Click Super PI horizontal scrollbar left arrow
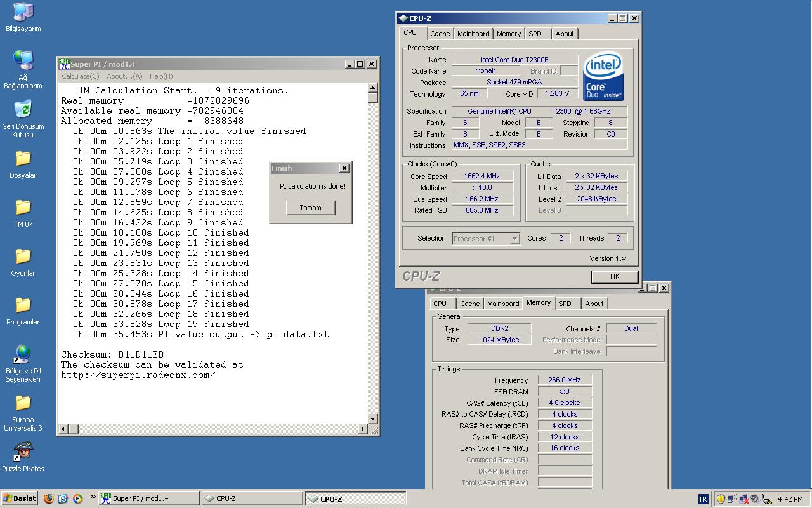This screenshot has height=508, width=812. coord(63,429)
